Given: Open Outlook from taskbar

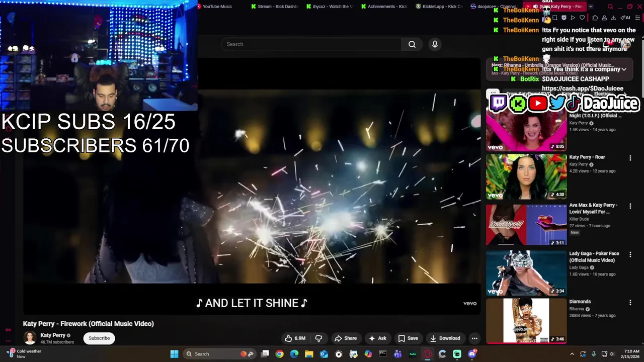Looking at the screenshot, I should 324,354.
